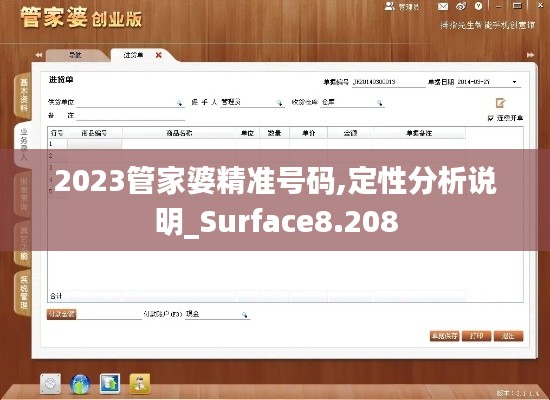The height and width of the screenshot is (400, 550).
Task: Open the payment account lookup selector
Action: point(244,315)
